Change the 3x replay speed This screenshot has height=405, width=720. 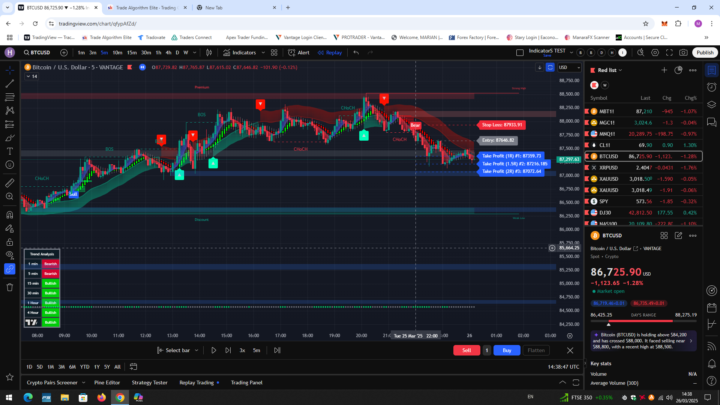242,350
